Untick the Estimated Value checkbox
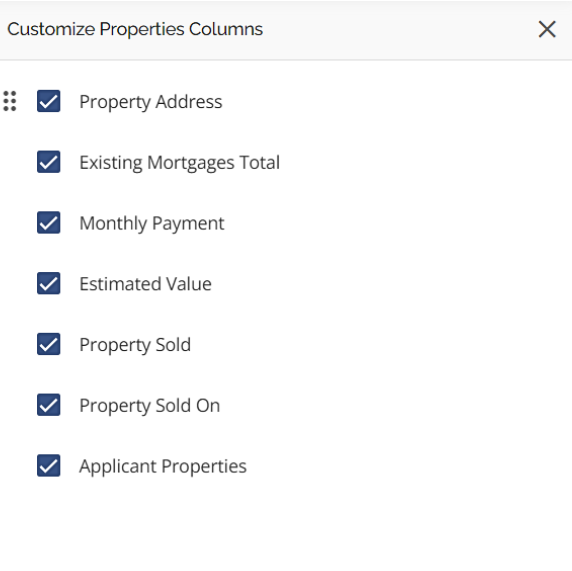This screenshot has height=571, width=572. click(x=49, y=283)
